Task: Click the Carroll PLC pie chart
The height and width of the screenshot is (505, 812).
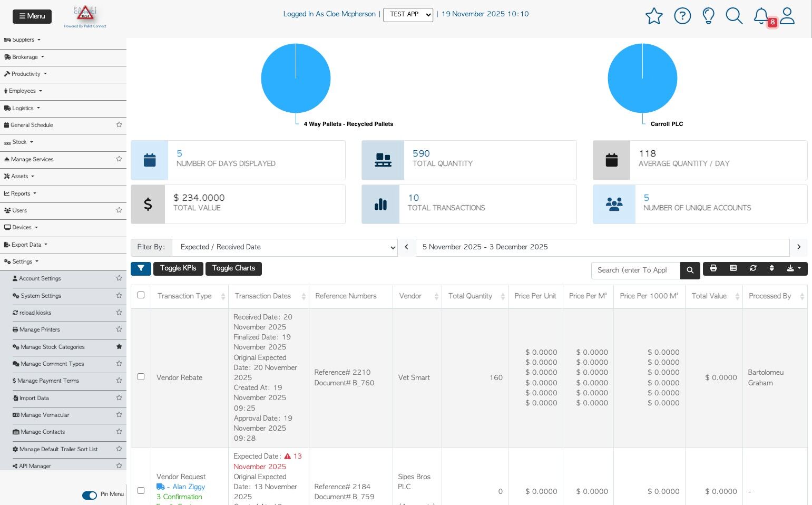Action: pos(642,78)
